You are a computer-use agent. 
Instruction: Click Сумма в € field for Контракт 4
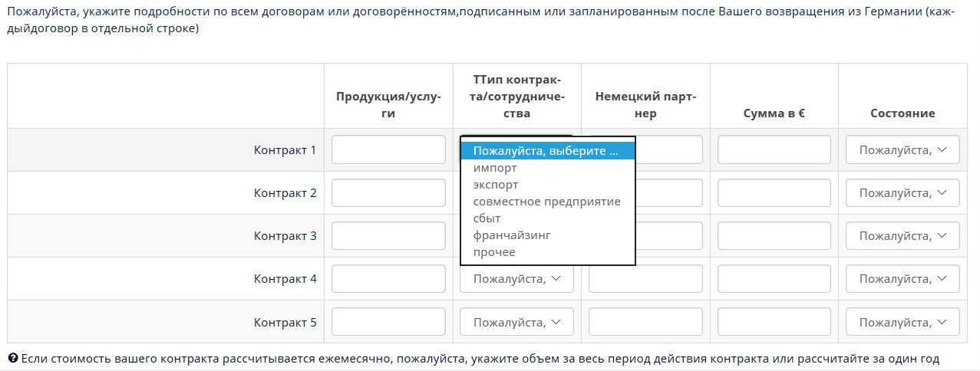774,279
